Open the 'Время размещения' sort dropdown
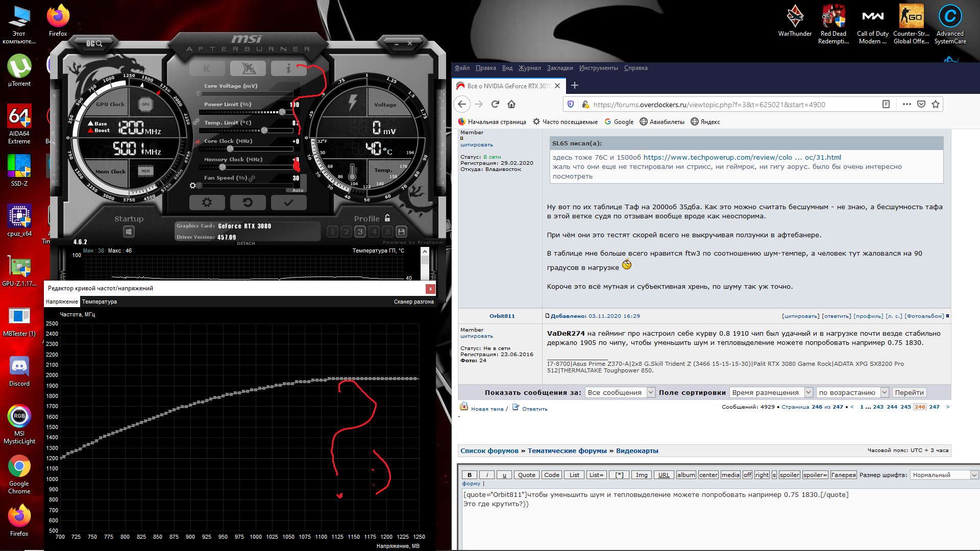 [771, 392]
